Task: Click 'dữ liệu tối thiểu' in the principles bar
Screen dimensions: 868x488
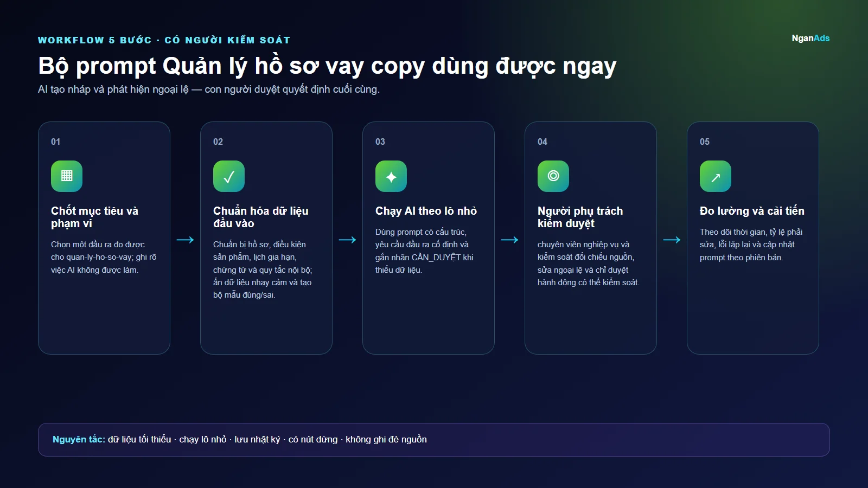Action: [x=139, y=439]
